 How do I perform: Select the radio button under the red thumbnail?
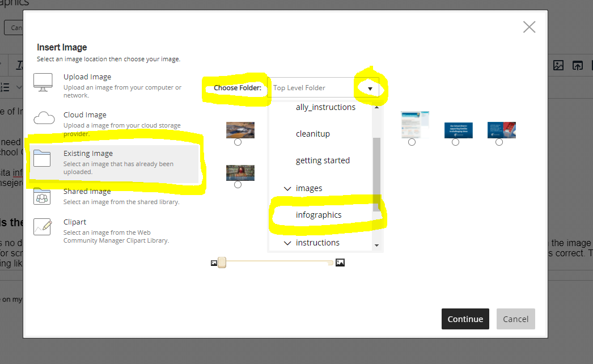pyautogui.click(x=499, y=142)
